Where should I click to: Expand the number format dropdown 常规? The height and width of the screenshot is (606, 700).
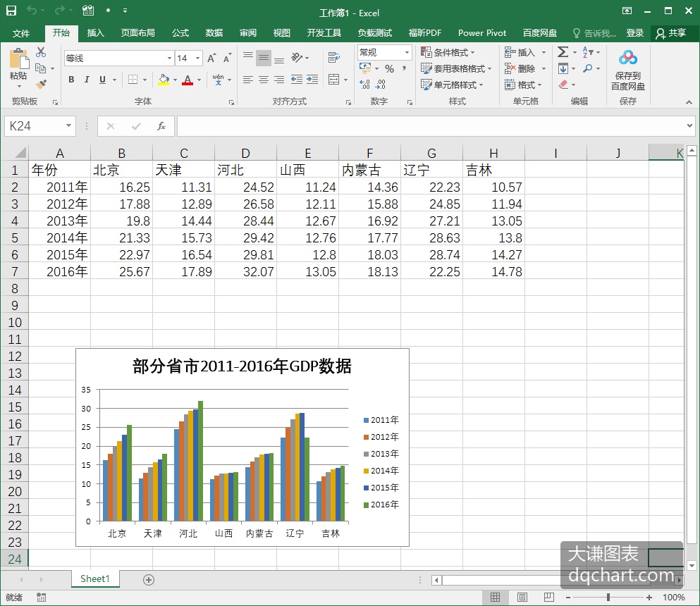pyautogui.click(x=407, y=52)
